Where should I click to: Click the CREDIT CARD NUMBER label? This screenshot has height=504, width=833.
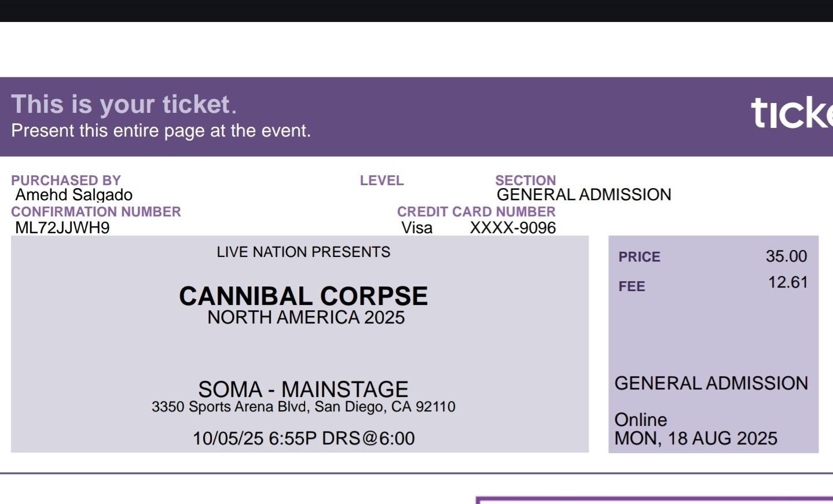pos(476,212)
